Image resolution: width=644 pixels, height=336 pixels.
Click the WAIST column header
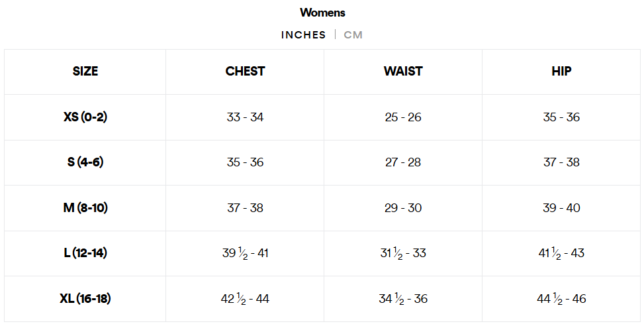click(x=403, y=72)
